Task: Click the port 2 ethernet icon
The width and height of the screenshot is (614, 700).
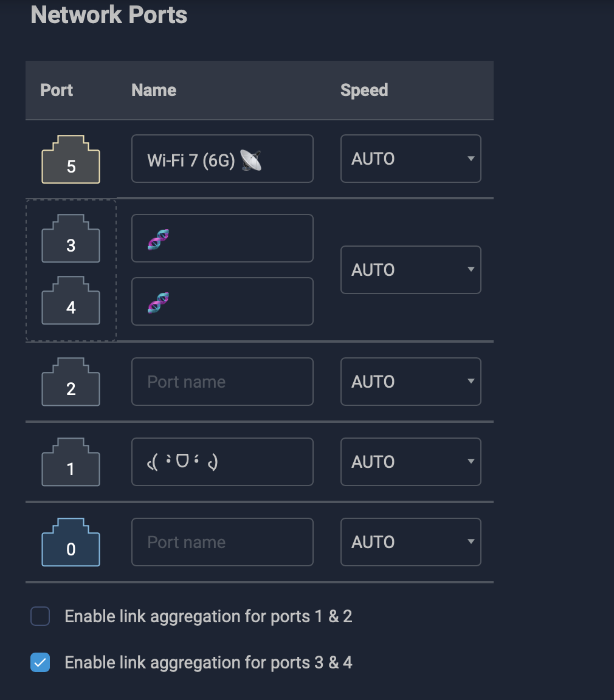Action: (71, 383)
